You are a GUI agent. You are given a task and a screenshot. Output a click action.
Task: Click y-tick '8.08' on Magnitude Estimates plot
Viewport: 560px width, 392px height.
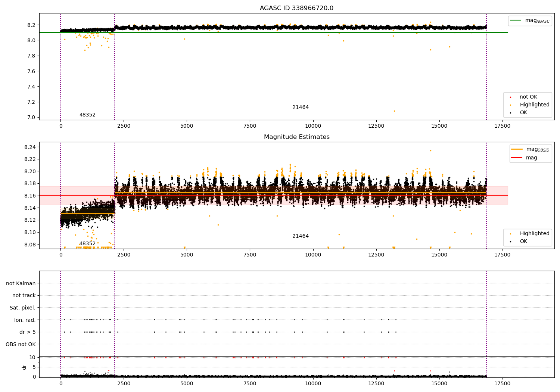pyautogui.click(x=29, y=245)
